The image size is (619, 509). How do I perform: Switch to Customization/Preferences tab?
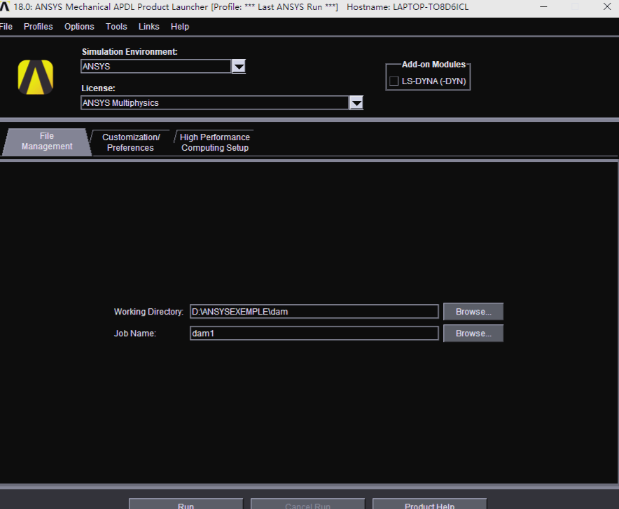130,142
